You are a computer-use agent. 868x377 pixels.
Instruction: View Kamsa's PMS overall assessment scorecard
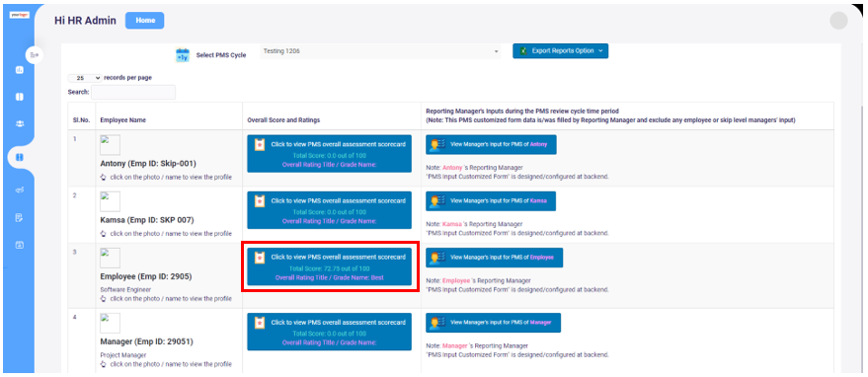(330, 210)
